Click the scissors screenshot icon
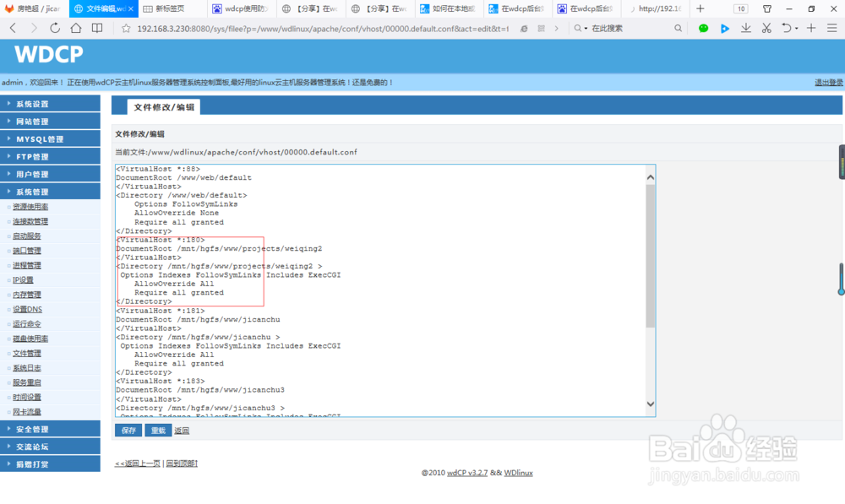 (x=766, y=28)
